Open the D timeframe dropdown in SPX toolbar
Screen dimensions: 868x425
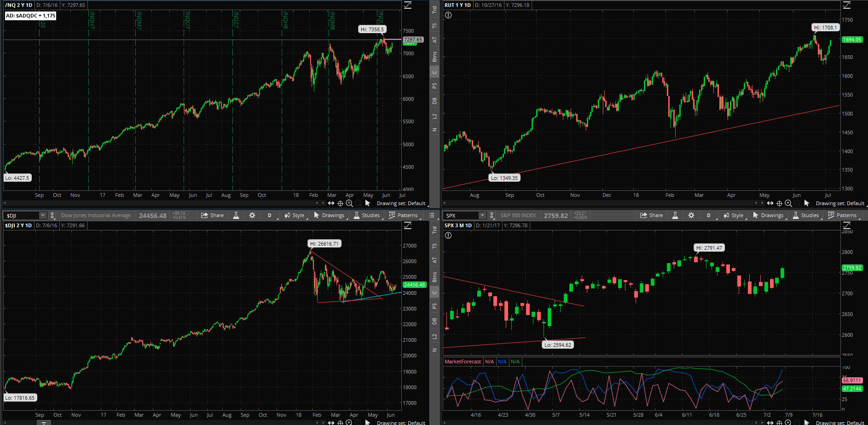(709, 215)
